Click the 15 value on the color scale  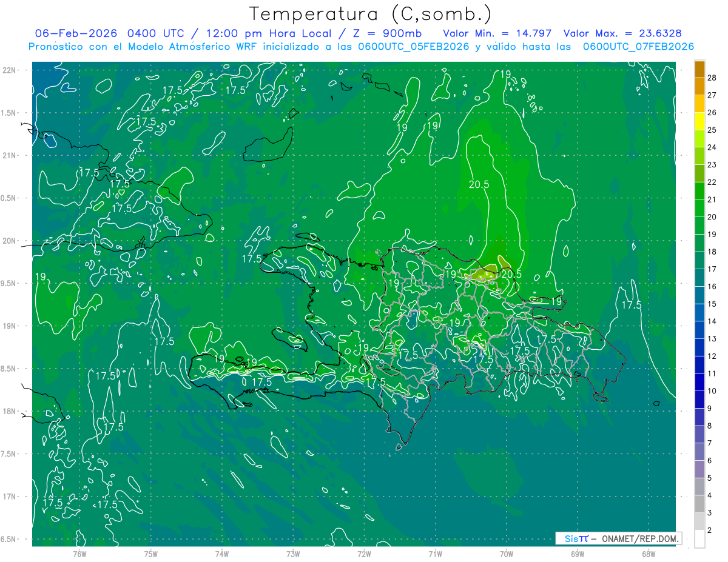click(x=712, y=304)
